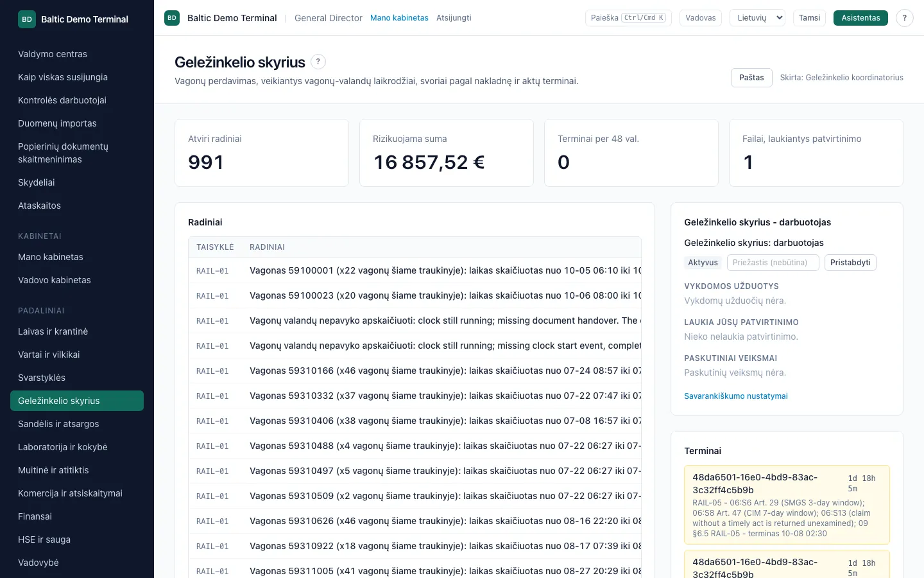Click help icon beside Geležinkelio skyrius title
Image resolution: width=924 pixels, height=578 pixels.
pos(318,62)
